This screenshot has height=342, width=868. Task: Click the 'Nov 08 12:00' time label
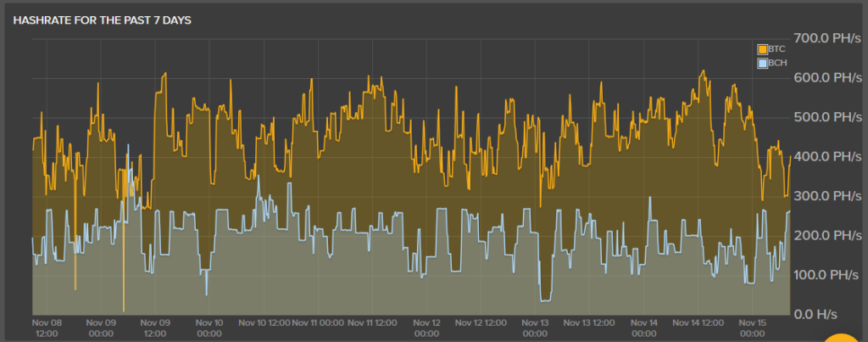(x=47, y=328)
